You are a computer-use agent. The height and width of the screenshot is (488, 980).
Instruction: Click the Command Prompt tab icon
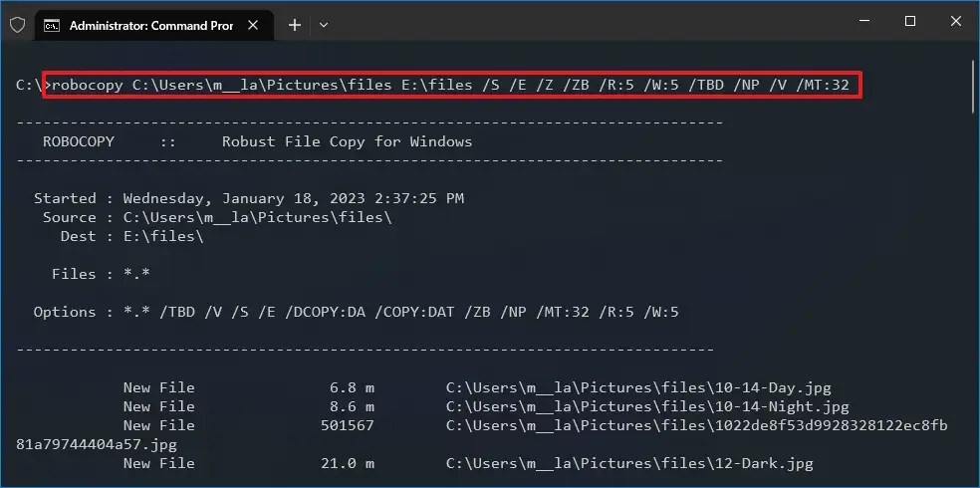tap(52, 26)
